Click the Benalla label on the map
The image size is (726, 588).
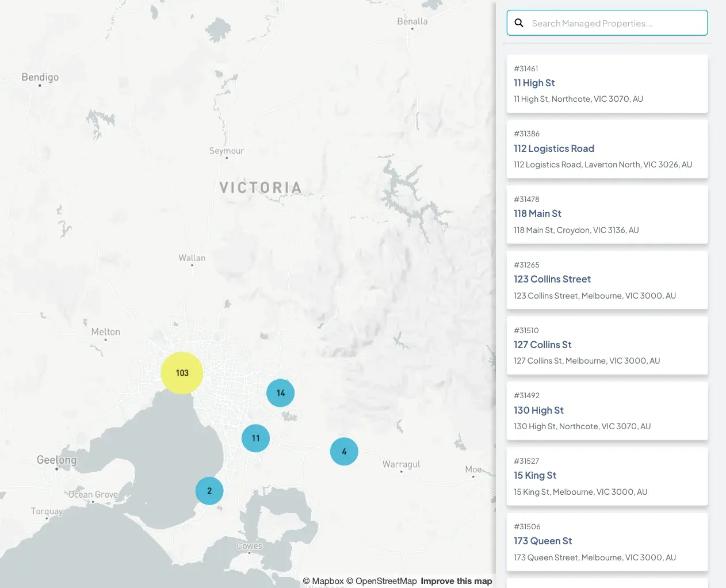(412, 21)
